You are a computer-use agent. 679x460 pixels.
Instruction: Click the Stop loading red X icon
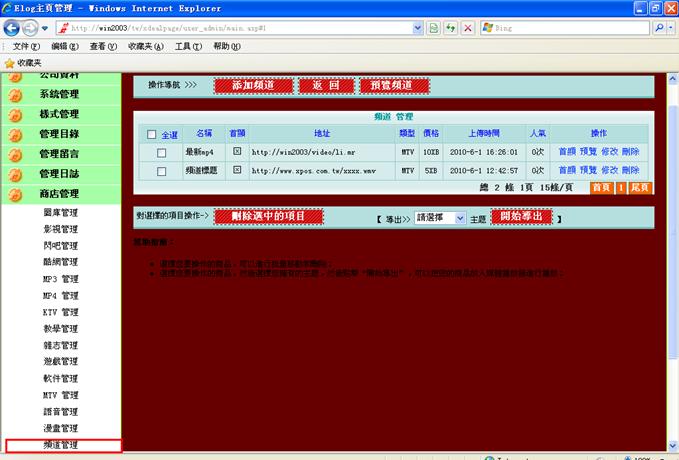(469, 28)
